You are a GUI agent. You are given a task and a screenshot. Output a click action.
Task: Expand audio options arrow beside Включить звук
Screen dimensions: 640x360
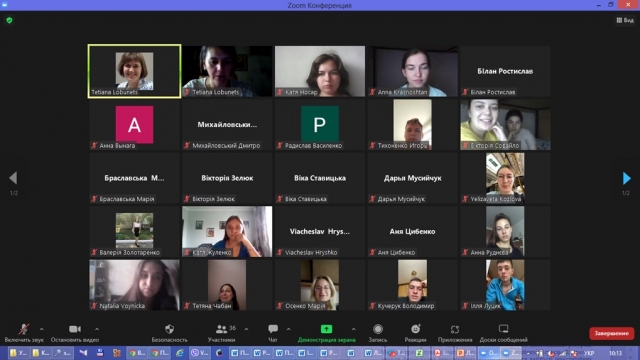point(41,329)
